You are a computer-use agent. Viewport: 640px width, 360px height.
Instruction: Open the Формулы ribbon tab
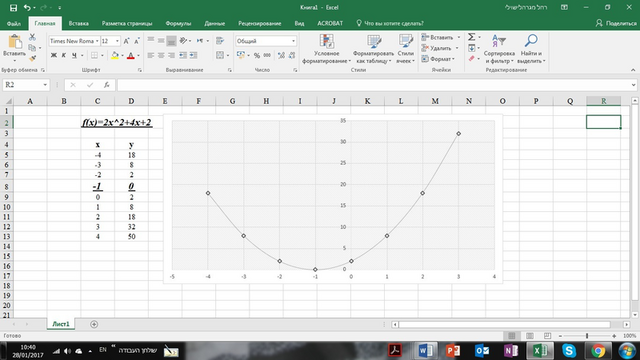click(x=178, y=23)
